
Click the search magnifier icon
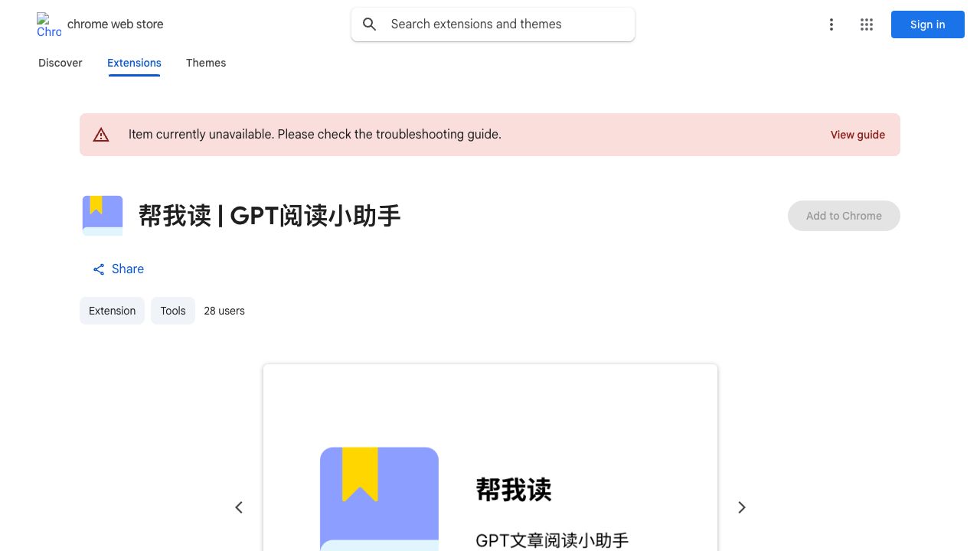(370, 24)
